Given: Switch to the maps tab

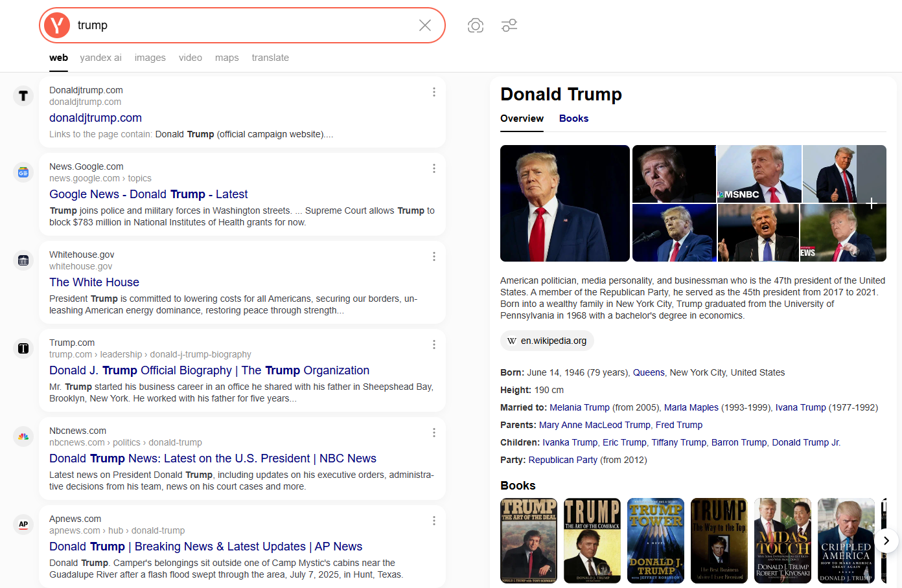Looking at the screenshot, I should pos(227,58).
